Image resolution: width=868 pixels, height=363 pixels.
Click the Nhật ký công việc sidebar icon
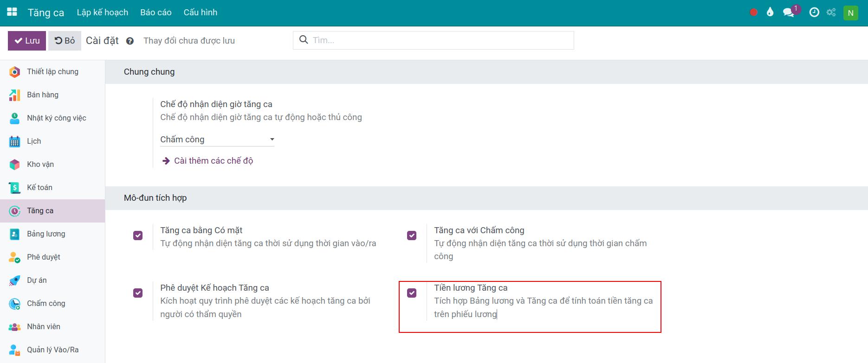pyautogui.click(x=15, y=118)
